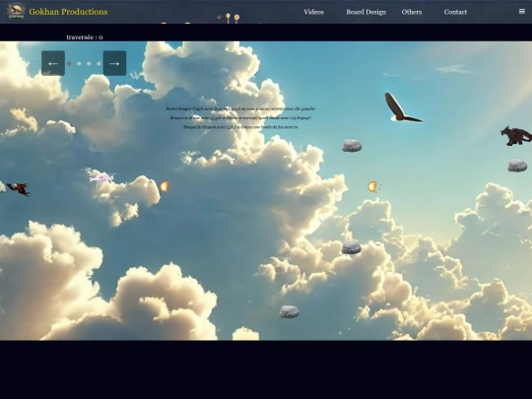
Task: Click the white drone sprite
Action: tap(101, 178)
